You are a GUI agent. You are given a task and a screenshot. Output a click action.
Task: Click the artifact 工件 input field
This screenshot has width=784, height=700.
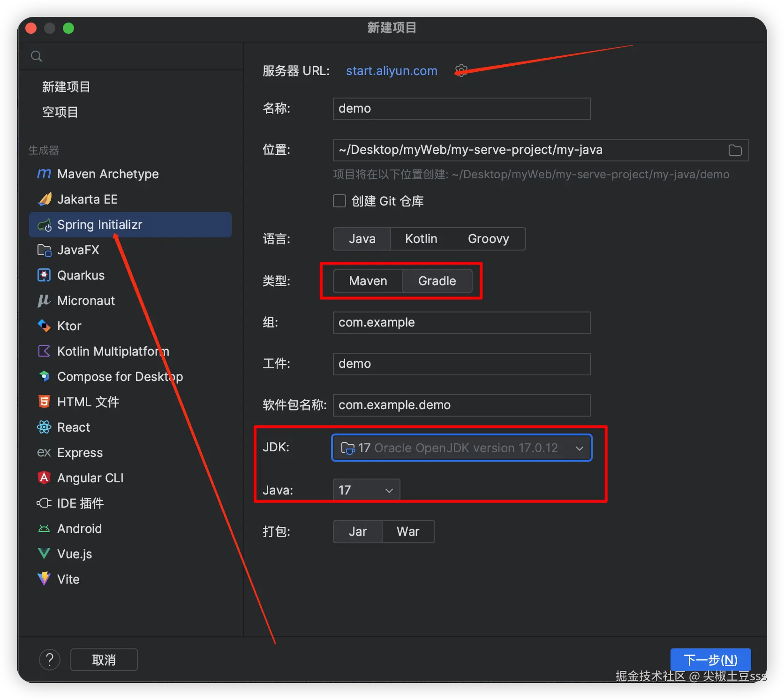click(462, 364)
